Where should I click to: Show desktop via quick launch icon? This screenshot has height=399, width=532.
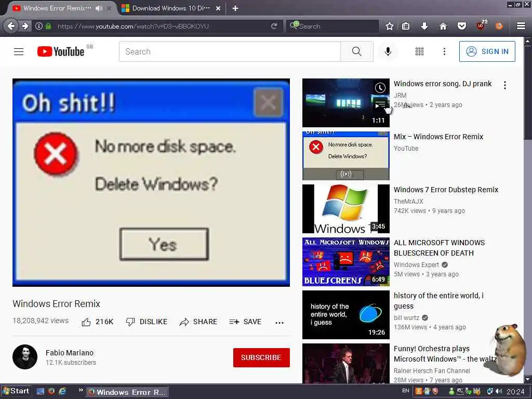pyautogui.click(x=41, y=391)
